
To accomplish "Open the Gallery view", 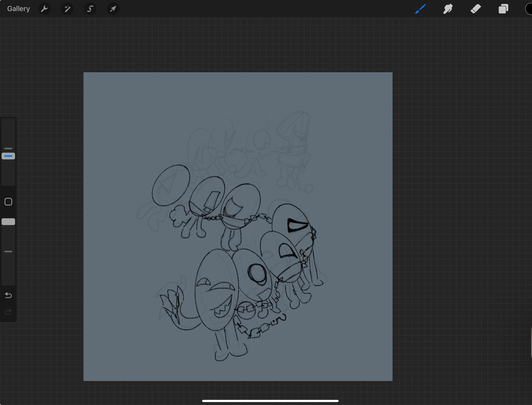I will [18, 9].
